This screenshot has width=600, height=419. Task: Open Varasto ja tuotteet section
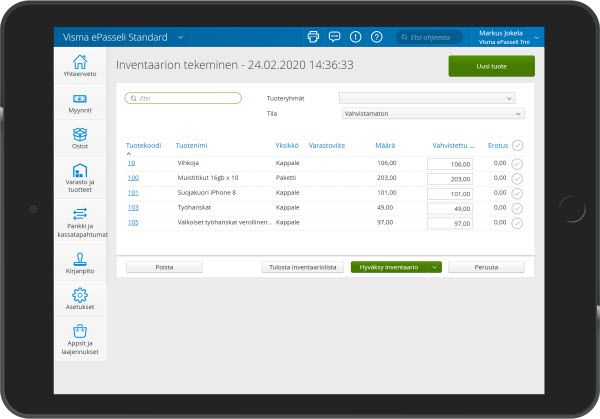(80, 178)
